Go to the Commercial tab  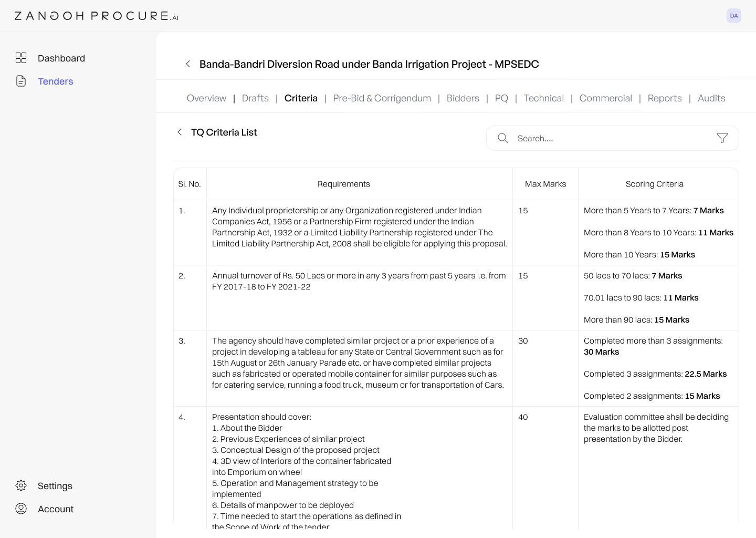point(605,98)
